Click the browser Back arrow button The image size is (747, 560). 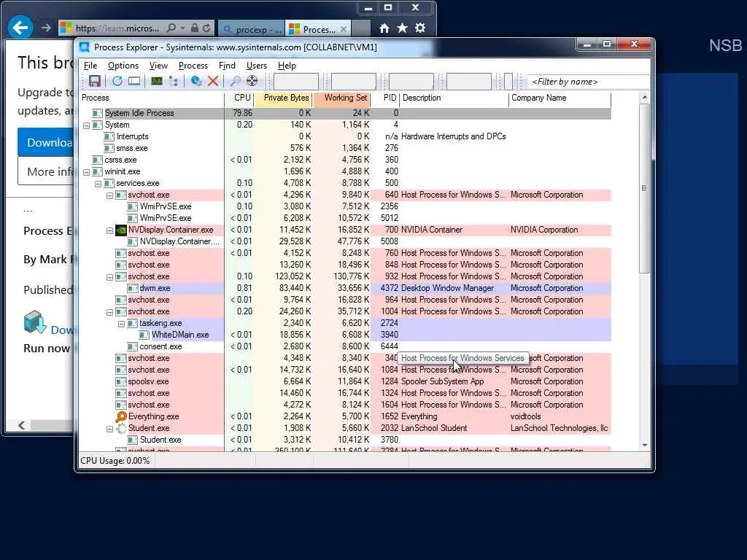click(20, 28)
